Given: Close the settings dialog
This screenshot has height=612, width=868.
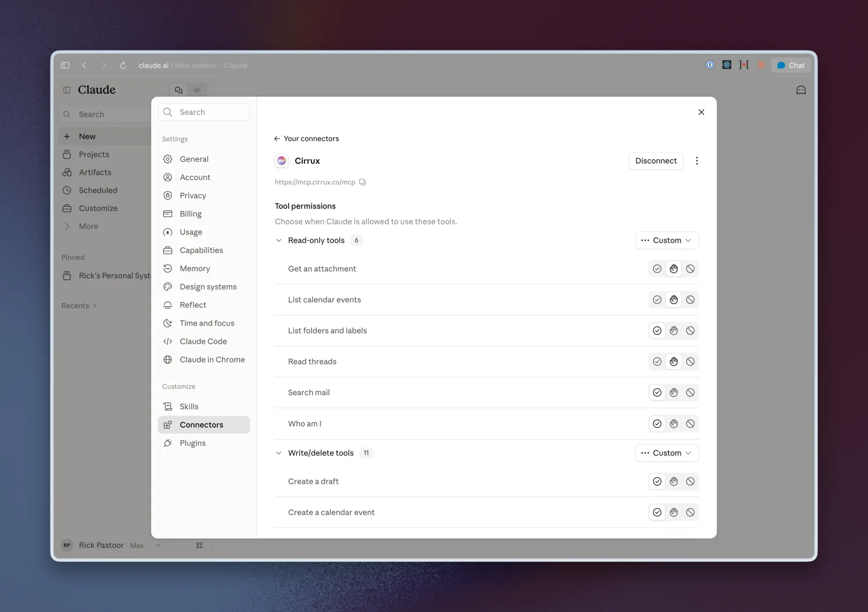Looking at the screenshot, I should point(701,112).
